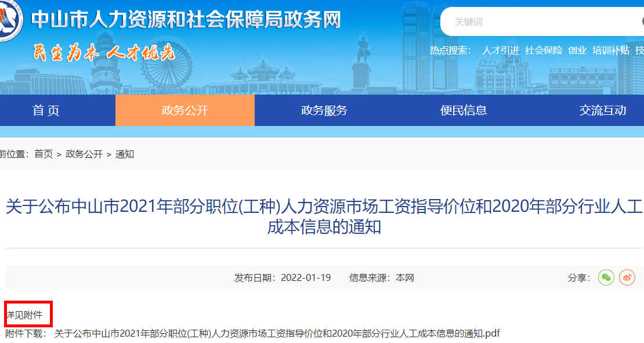
Task: Go to 首页 in the breadcrumb
Action: [x=44, y=154]
